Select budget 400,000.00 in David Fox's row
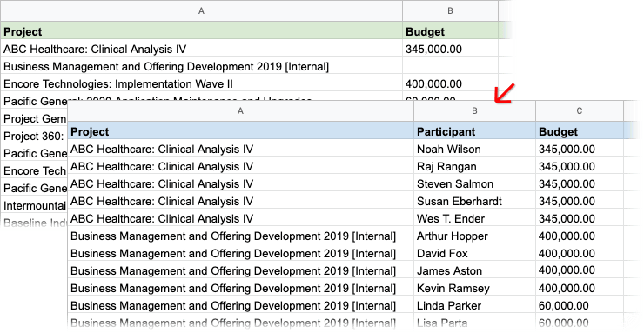Image resolution: width=644 pixels, height=333 pixels. click(x=579, y=253)
